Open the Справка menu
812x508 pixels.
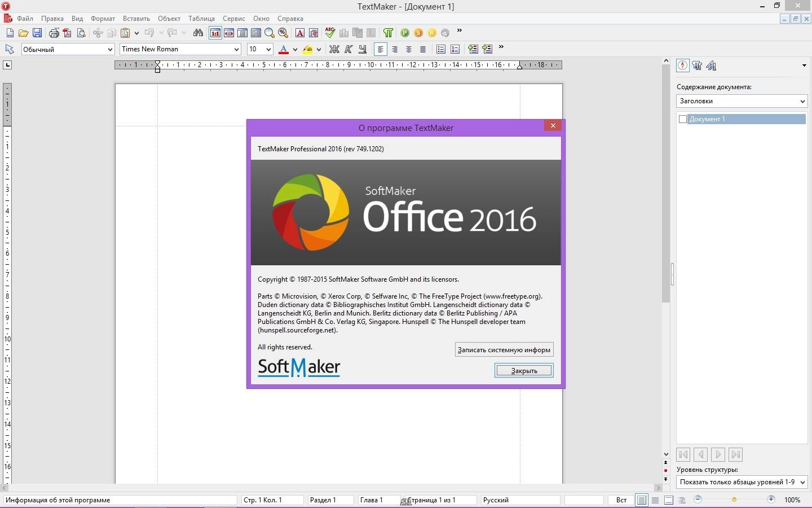coord(290,19)
